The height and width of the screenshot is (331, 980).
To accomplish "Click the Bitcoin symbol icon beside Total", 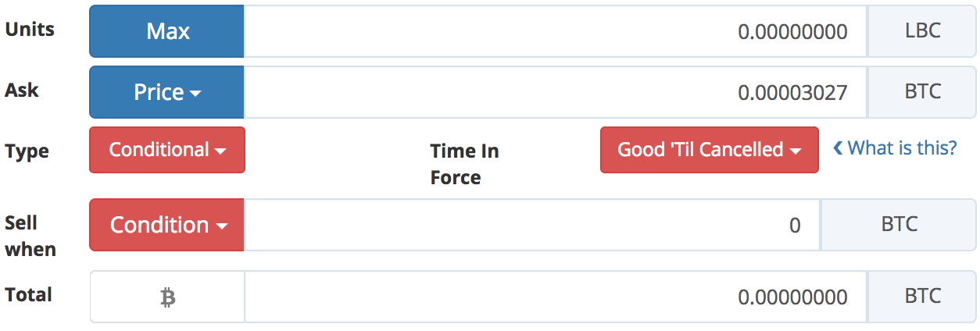I will click(167, 297).
